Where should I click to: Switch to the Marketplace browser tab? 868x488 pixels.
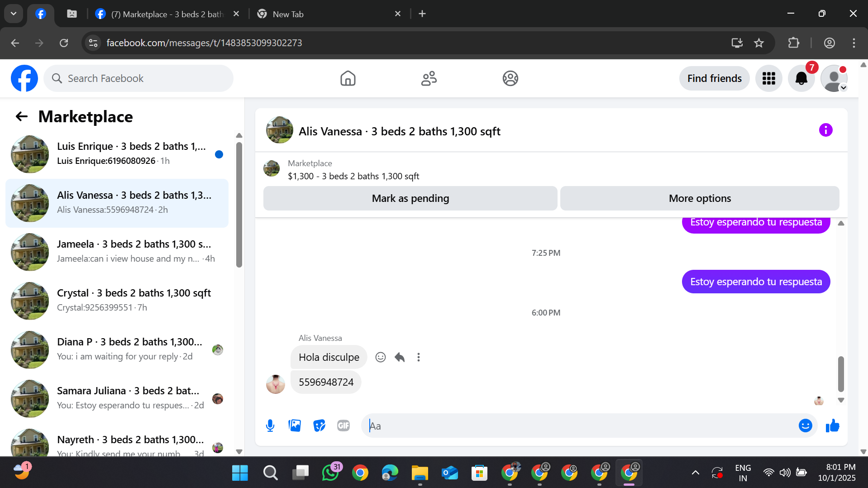[x=167, y=14]
